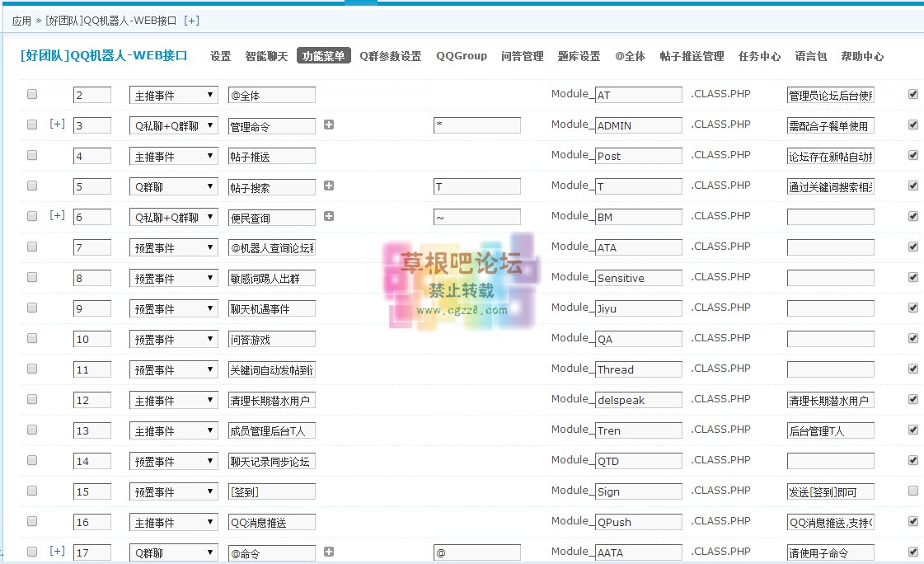Open the 主推事件 dropdown for the @全体 row
The height and width of the screenshot is (564, 924).
tap(173, 93)
